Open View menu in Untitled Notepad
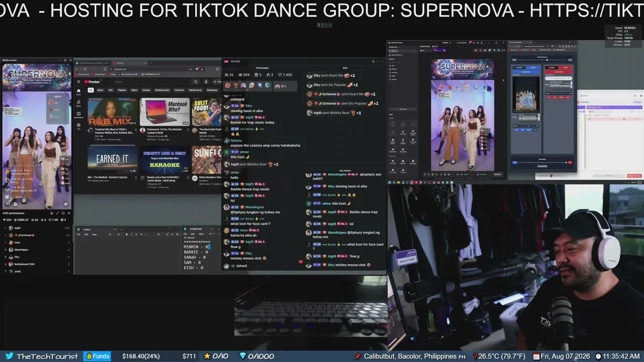644x362 pixels. pos(94,234)
